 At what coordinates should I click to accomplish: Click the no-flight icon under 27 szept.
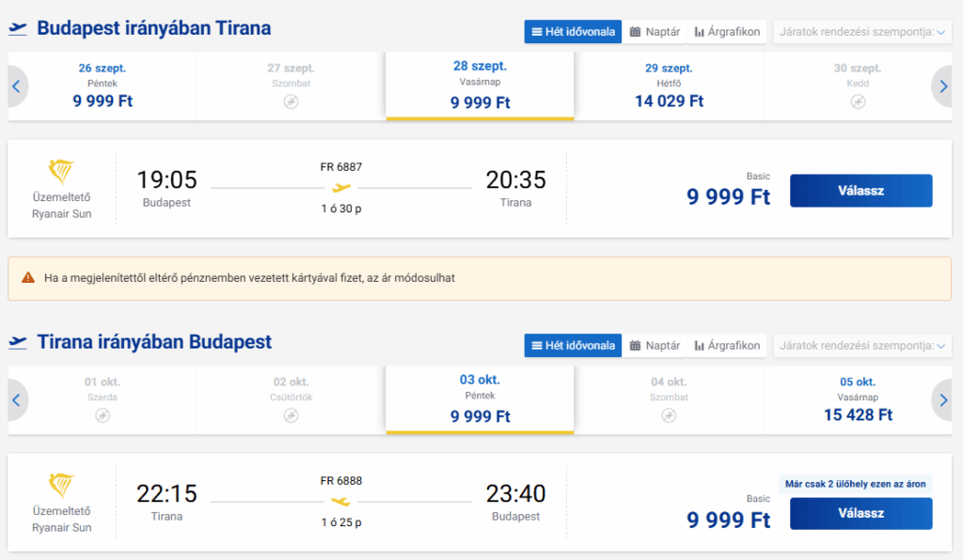(x=292, y=101)
